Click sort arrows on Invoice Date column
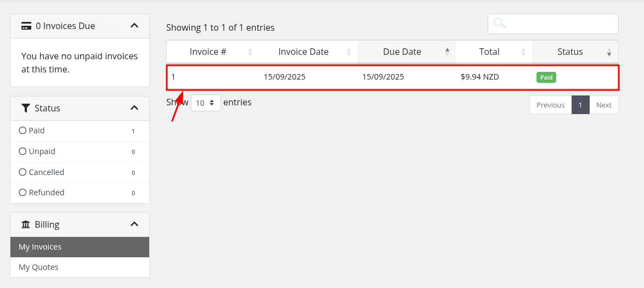 click(x=349, y=52)
